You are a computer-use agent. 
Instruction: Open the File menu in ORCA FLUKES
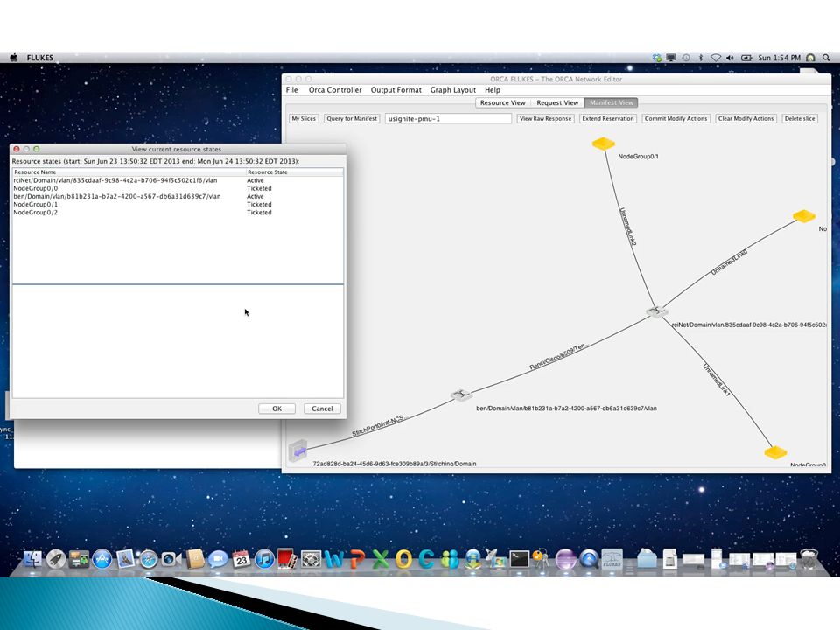[292, 90]
